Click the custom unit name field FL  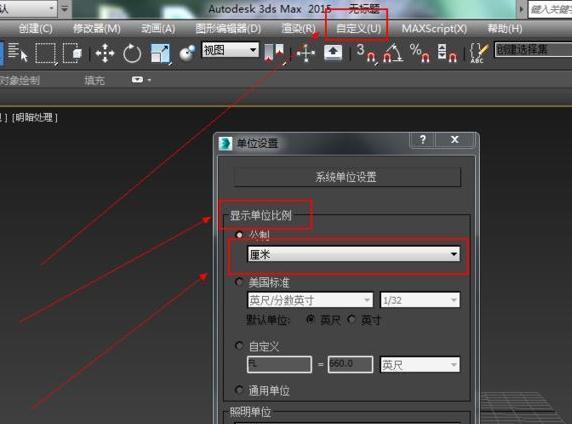(279, 364)
